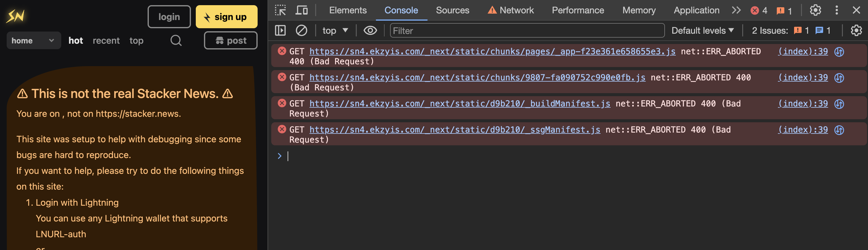Open DevTools settings gear in top bar
Image resolution: width=868 pixels, height=250 pixels.
[x=815, y=10]
